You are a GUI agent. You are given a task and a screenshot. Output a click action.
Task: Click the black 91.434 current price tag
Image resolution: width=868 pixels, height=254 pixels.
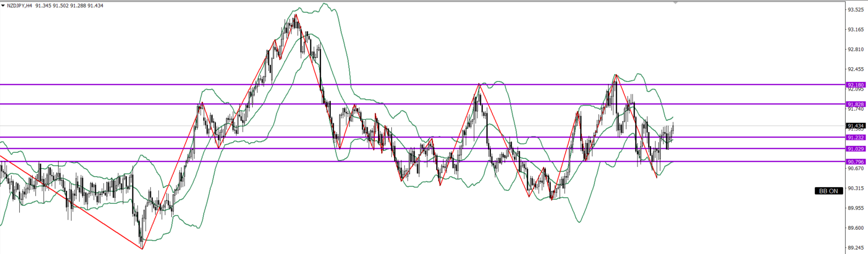856,125
